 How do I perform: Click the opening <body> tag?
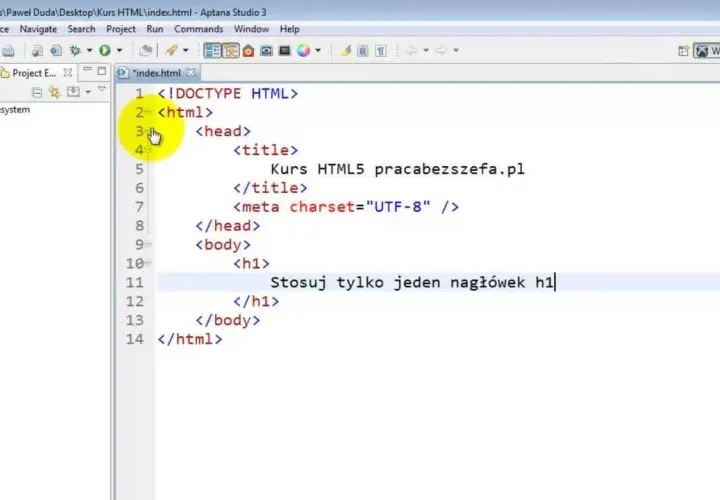click(223, 245)
